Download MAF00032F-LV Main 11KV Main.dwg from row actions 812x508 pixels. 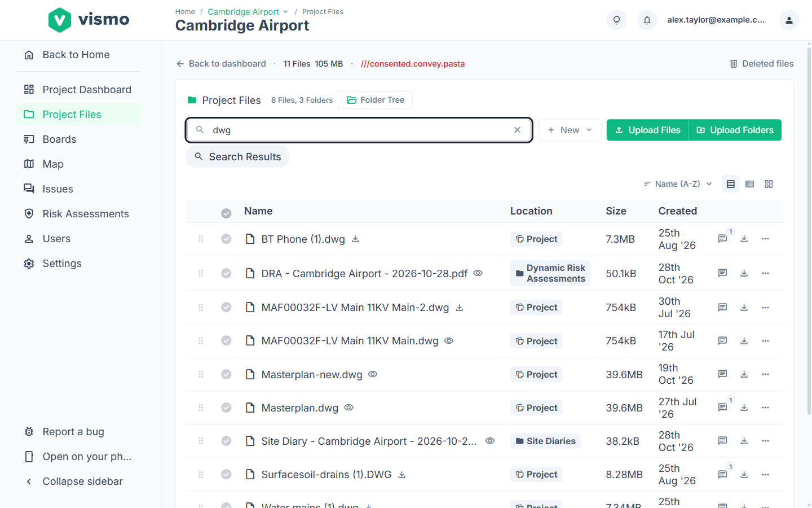click(744, 341)
